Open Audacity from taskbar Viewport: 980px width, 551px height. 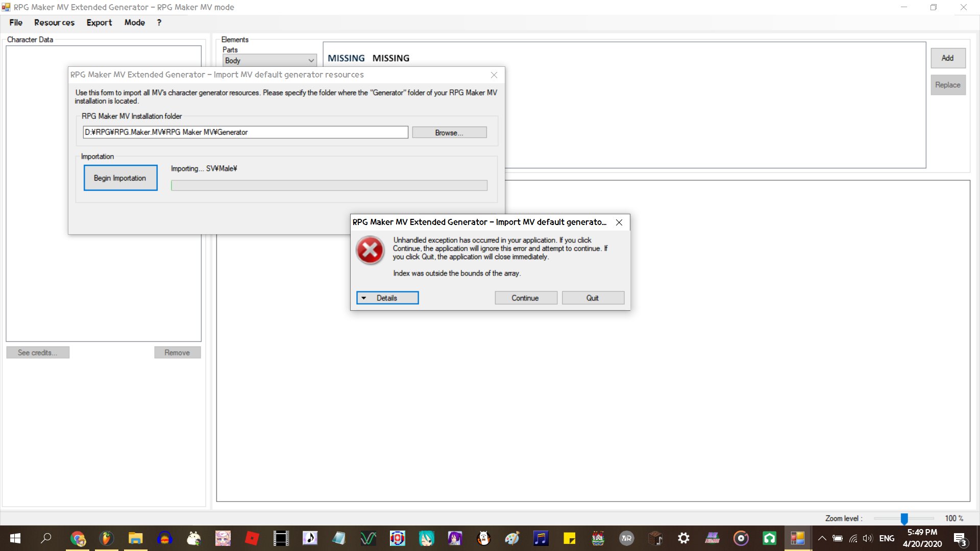164,538
